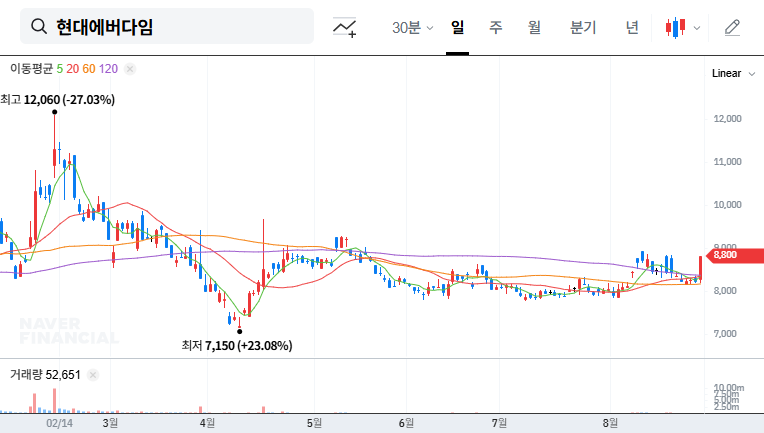Image resolution: width=764 pixels, height=433 pixels.
Task: Click the 4월 label on the time axis
Action: click(207, 423)
